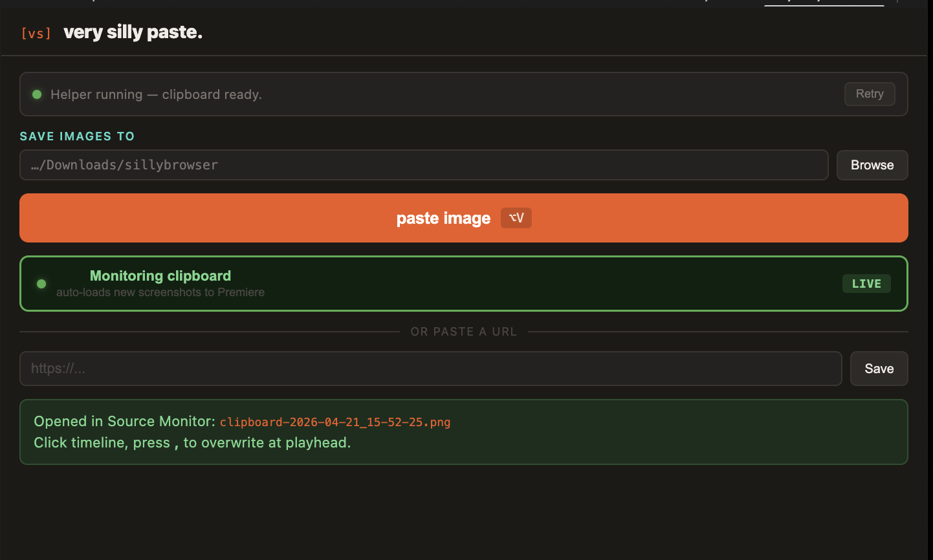
Task: Open Browse to pick a save folder
Action: point(872,165)
